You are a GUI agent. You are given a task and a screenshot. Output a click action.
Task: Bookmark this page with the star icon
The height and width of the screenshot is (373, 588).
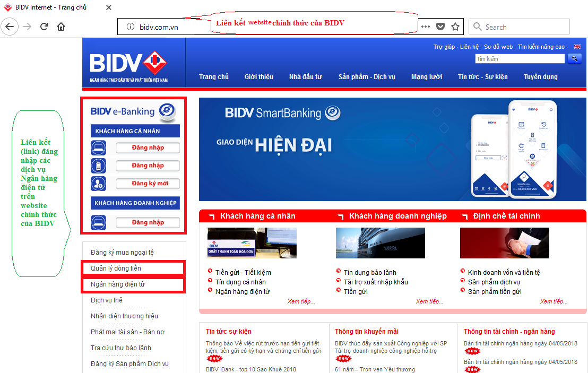point(455,27)
